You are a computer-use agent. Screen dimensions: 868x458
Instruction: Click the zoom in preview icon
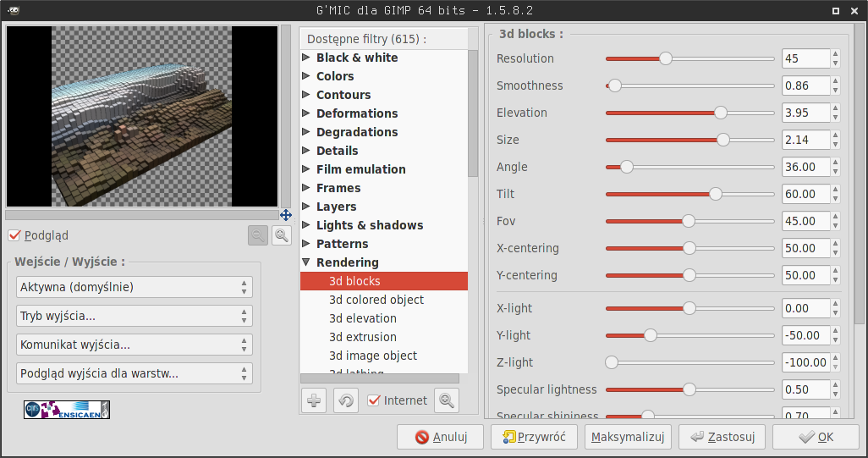[x=282, y=235]
